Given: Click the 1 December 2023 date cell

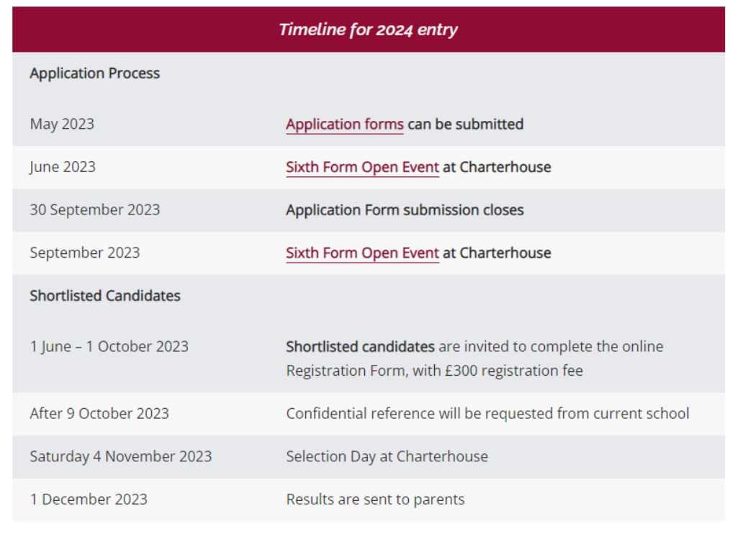Looking at the screenshot, I should point(89,499).
